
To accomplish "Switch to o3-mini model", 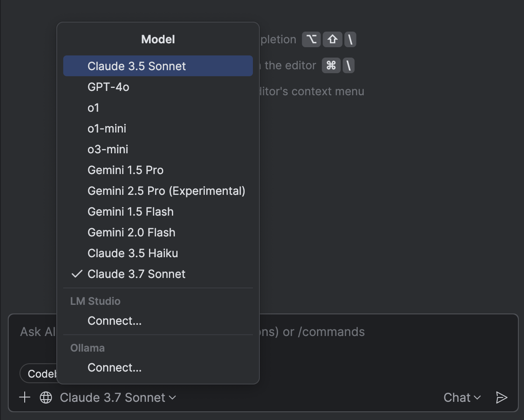I will click(x=108, y=149).
